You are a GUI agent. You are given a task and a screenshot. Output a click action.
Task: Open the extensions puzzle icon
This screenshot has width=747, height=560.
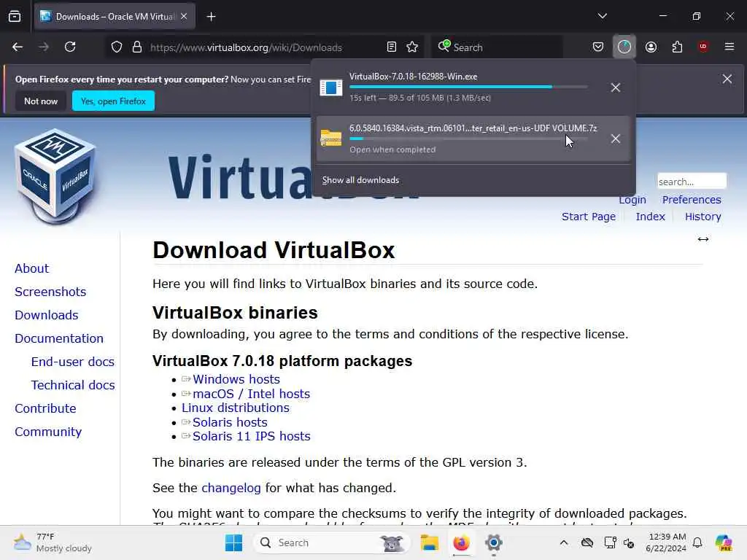coord(677,47)
